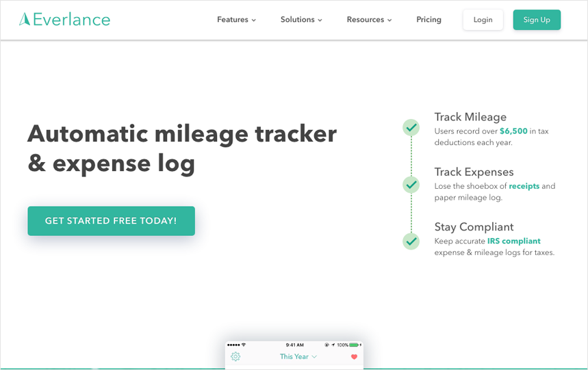Click the Automatic mileage tracker headline
The image size is (588, 370).
coord(182,148)
